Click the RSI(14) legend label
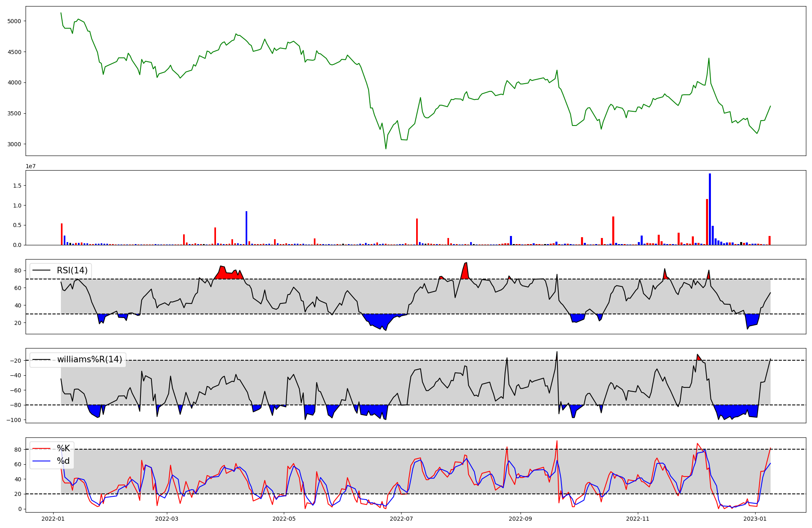 click(72, 270)
